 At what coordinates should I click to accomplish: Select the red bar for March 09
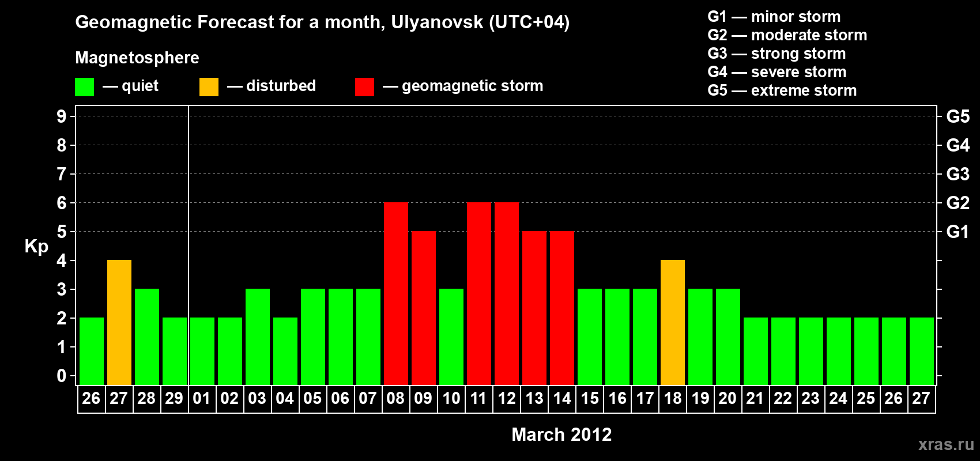(x=424, y=308)
